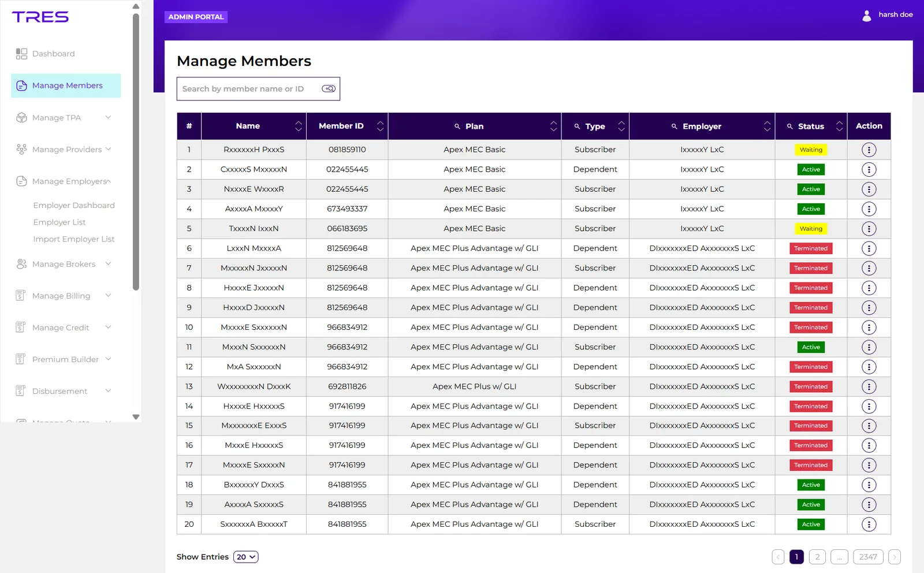924x573 pixels.
Task: Select Manage Members in sidebar
Action: pos(66,85)
